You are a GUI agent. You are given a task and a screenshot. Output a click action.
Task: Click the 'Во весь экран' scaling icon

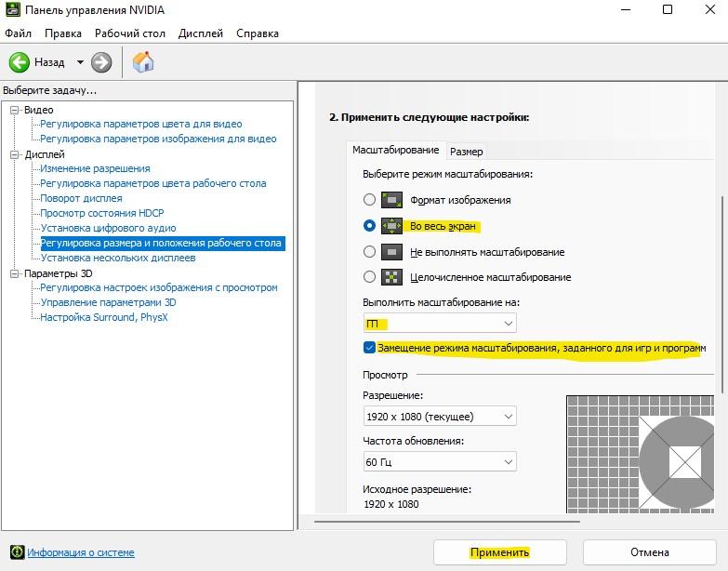coord(391,226)
